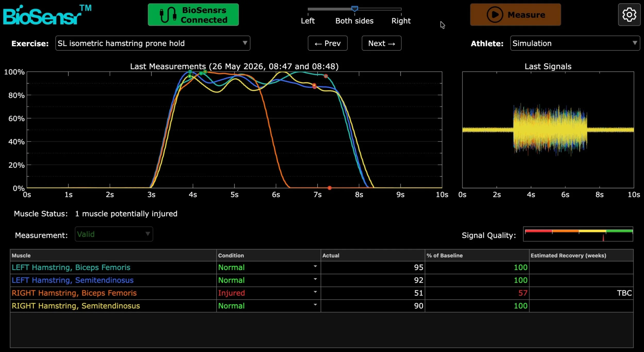644x352 pixels.
Task: Select Right on the side slider
Action: coord(401,21)
